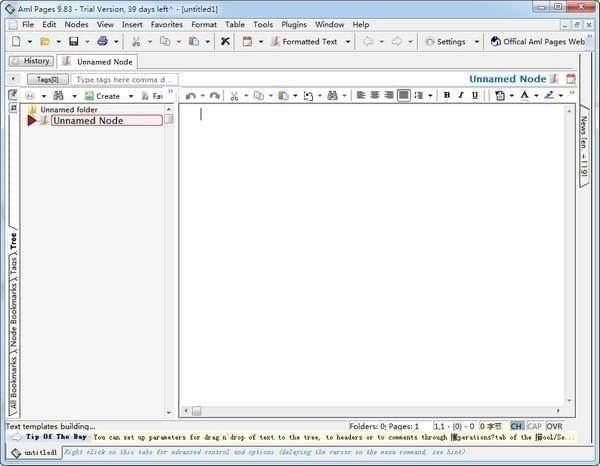600x466 pixels.
Task: Click the Print icon in main toolbar
Action: click(x=102, y=42)
